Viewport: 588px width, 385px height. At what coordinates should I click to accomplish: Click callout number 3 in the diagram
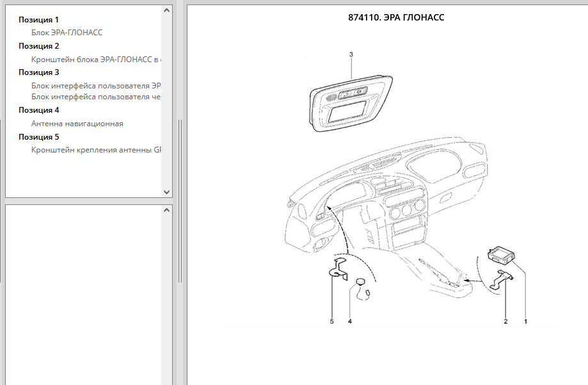point(351,54)
